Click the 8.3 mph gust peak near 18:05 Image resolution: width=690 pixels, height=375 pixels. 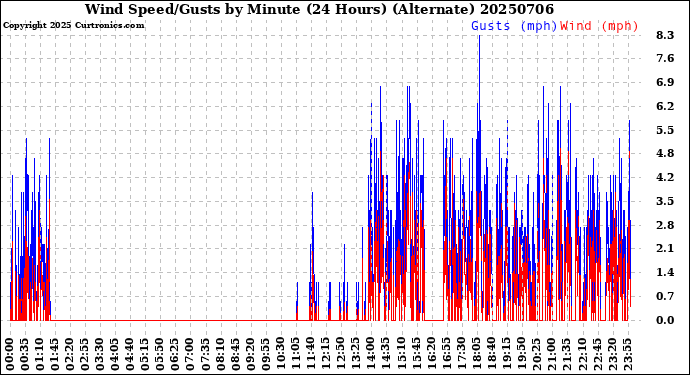coord(479,36)
